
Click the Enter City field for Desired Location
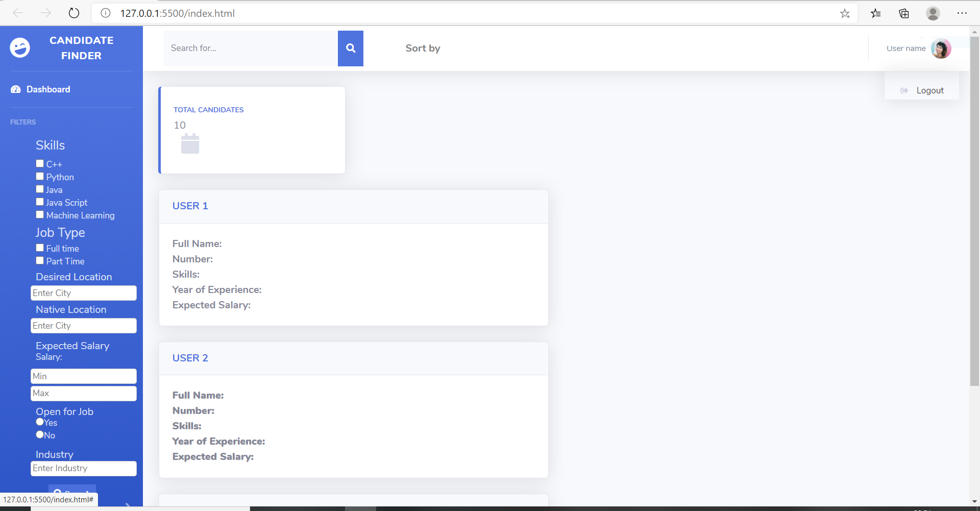point(83,293)
